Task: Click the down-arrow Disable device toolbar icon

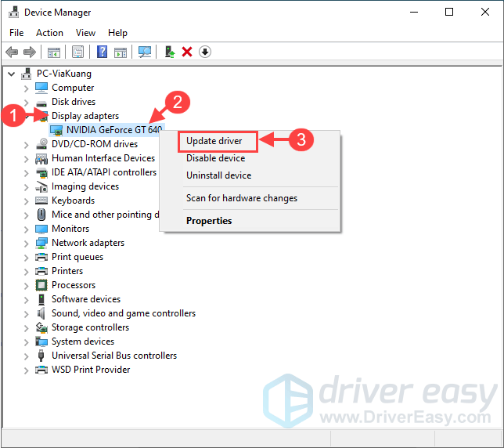Action: [x=205, y=52]
